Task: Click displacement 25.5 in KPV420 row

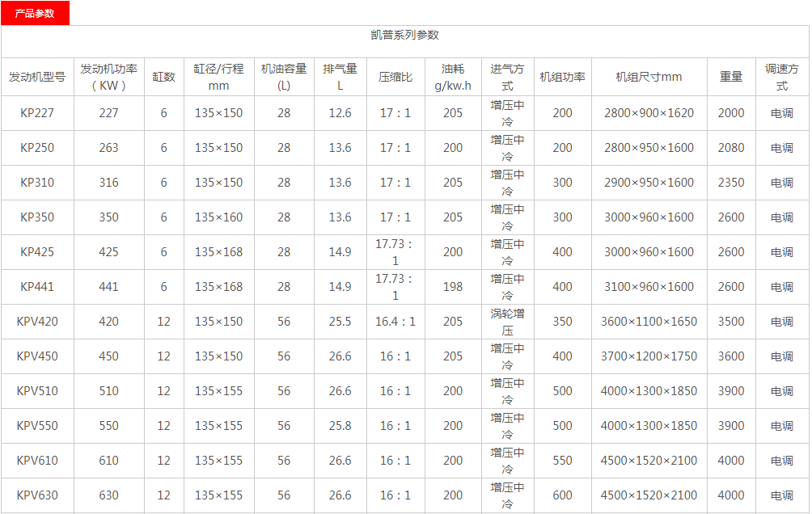Action: pyautogui.click(x=340, y=322)
